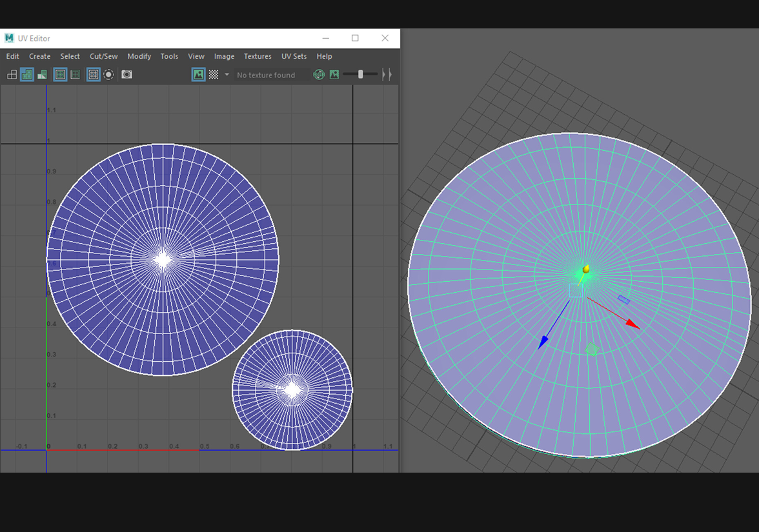
Task: Click the isolate select circle icon
Action: tap(108, 75)
